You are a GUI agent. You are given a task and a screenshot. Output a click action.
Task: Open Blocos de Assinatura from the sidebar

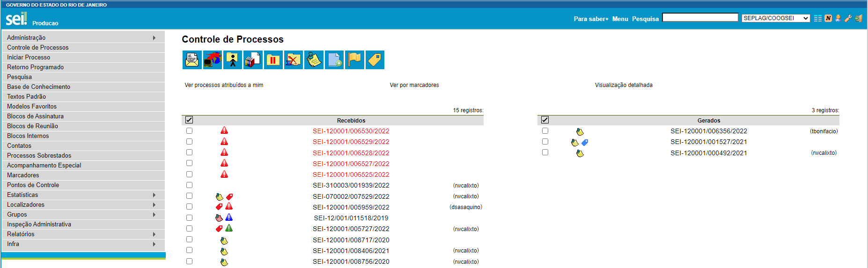pyautogui.click(x=35, y=116)
